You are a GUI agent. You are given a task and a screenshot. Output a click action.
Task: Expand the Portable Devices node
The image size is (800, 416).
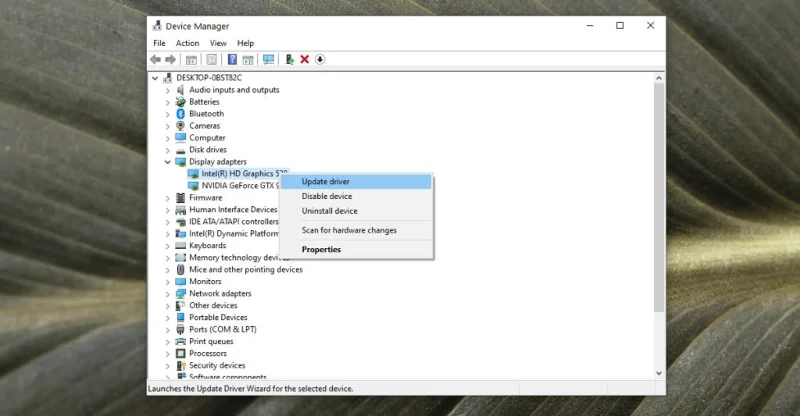point(167,317)
